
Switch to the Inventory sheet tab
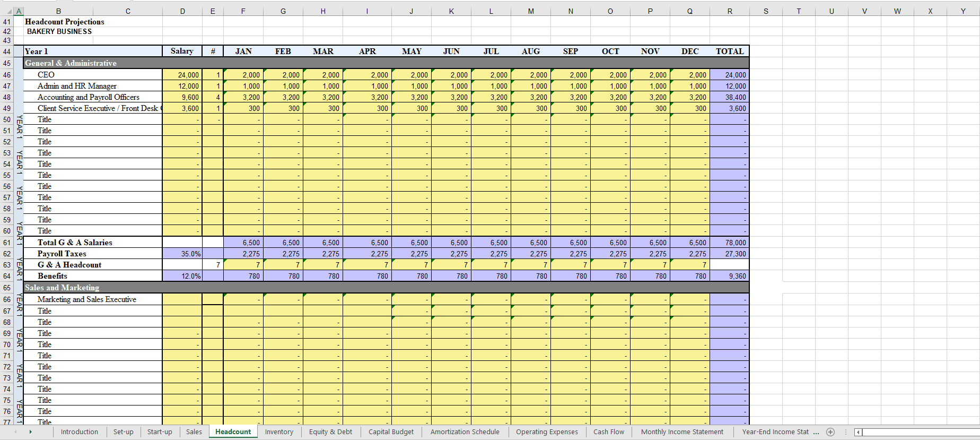[x=279, y=432]
